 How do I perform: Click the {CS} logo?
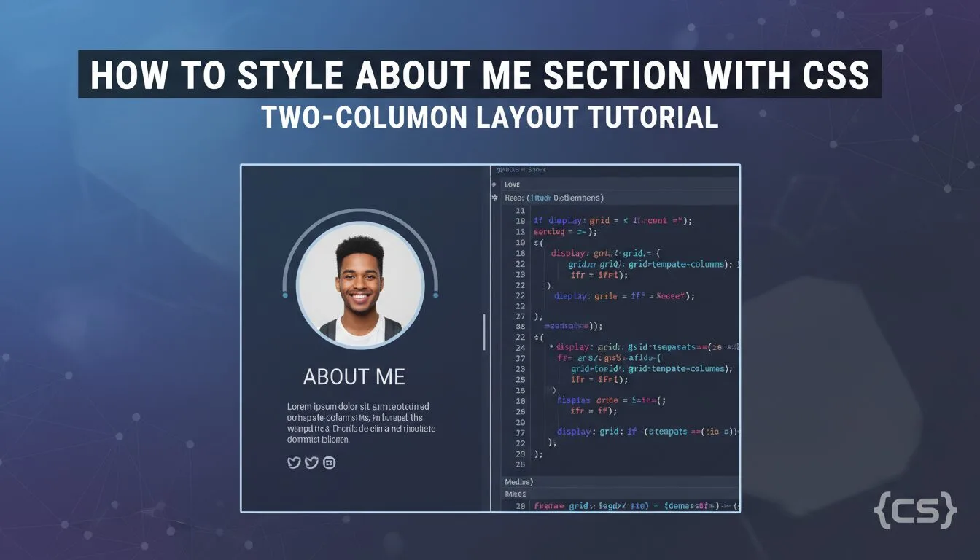click(914, 509)
